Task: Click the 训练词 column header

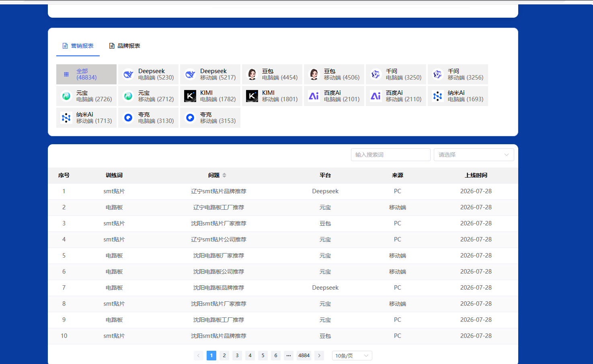Action: pos(114,175)
